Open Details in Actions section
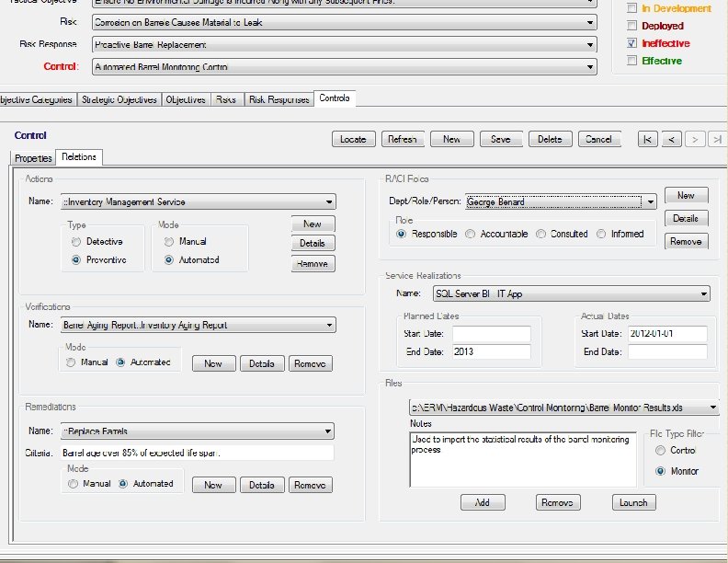The width and height of the screenshot is (728, 563). click(x=313, y=244)
